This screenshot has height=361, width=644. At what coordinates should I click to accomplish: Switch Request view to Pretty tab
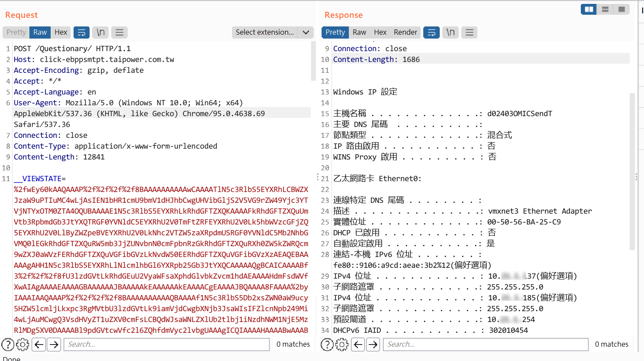tap(16, 32)
